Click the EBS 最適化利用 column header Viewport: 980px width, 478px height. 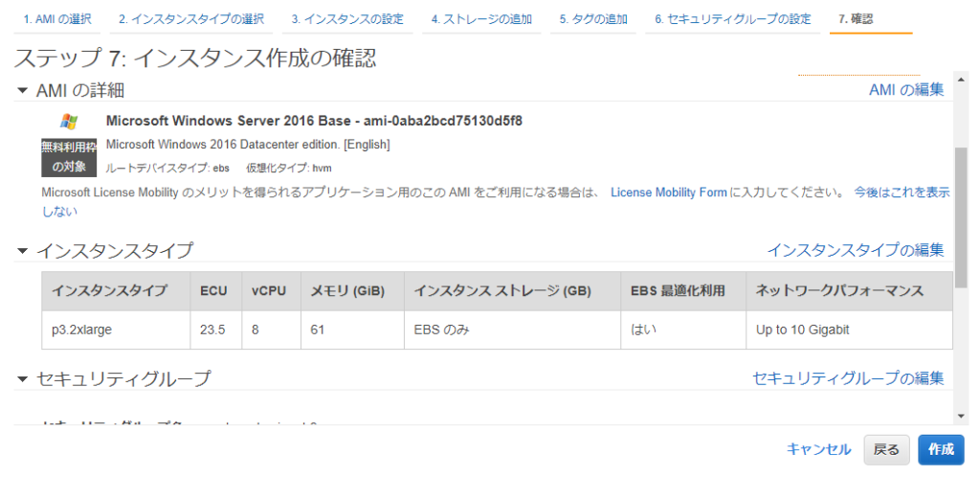[683, 291]
